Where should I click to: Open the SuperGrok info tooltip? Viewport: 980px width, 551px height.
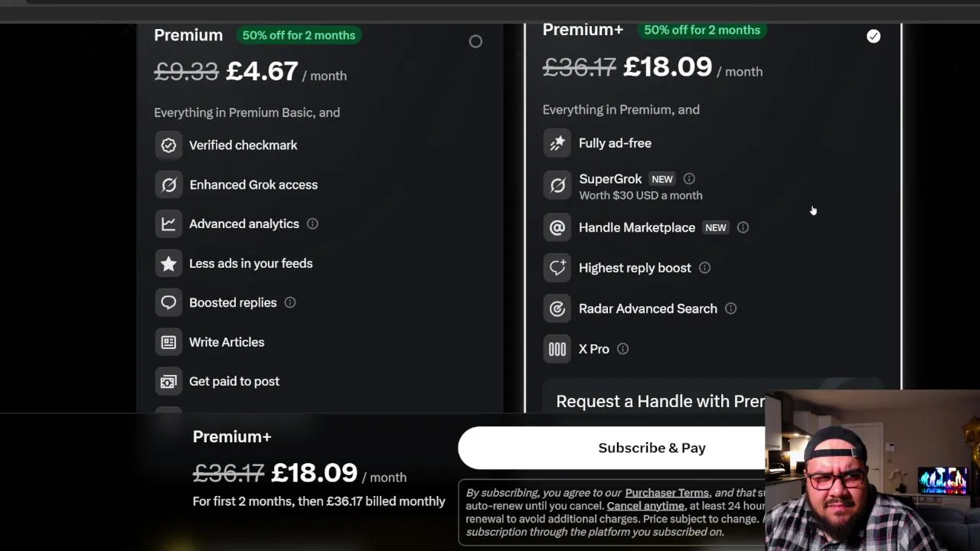[x=689, y=179]
